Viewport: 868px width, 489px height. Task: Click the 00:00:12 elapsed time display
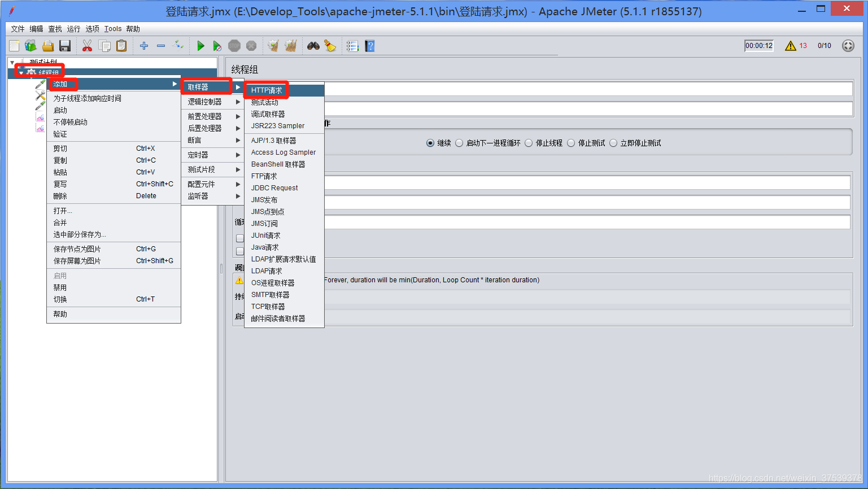tap(759, 46)
